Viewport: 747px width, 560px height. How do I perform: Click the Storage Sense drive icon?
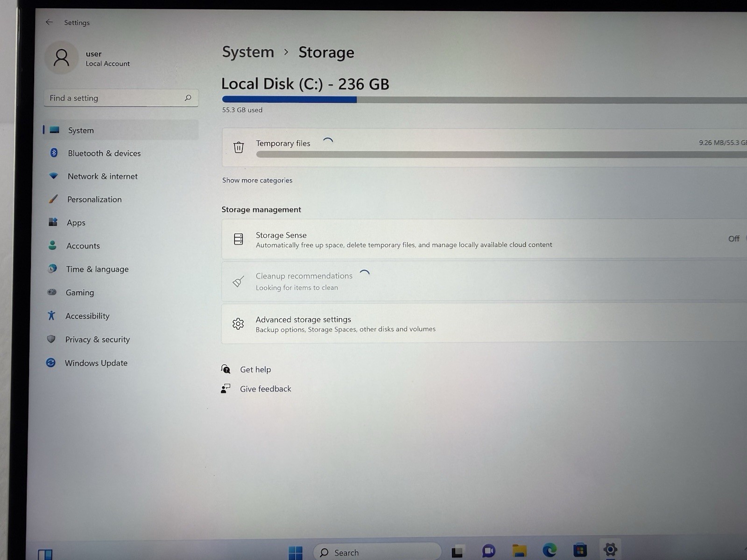[x=239, y=239]
